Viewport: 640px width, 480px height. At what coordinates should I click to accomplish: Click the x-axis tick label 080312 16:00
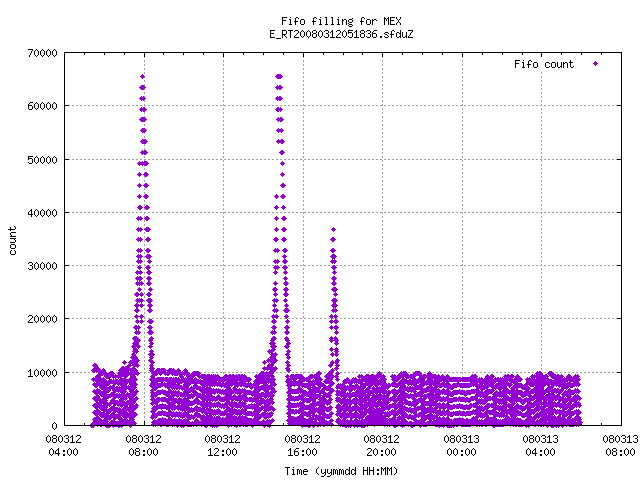pyautogui.click(x=302, y=446)
